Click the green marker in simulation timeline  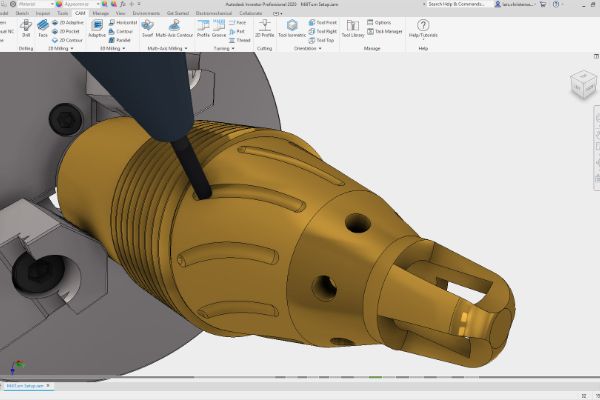[x=375, y=377]
